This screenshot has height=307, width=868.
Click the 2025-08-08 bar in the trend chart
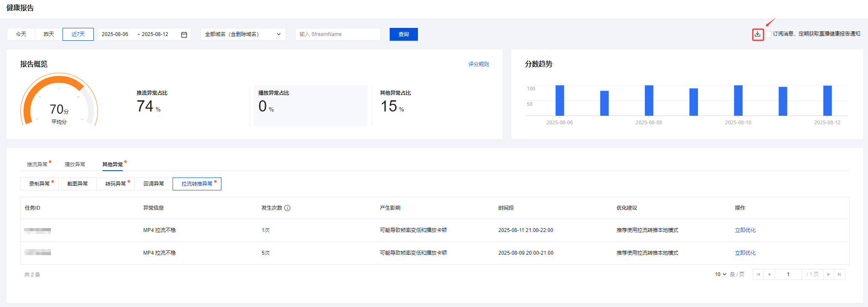pos(649,101)
